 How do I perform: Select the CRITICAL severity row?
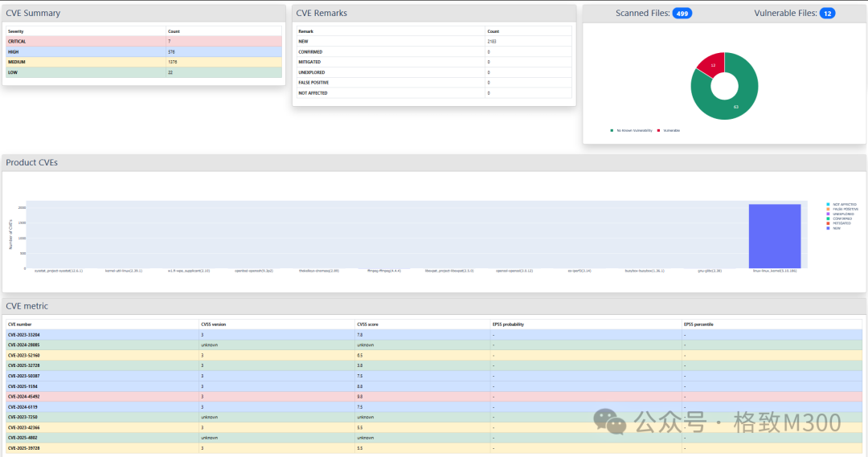pyautogui.click(x=144, y=42)
